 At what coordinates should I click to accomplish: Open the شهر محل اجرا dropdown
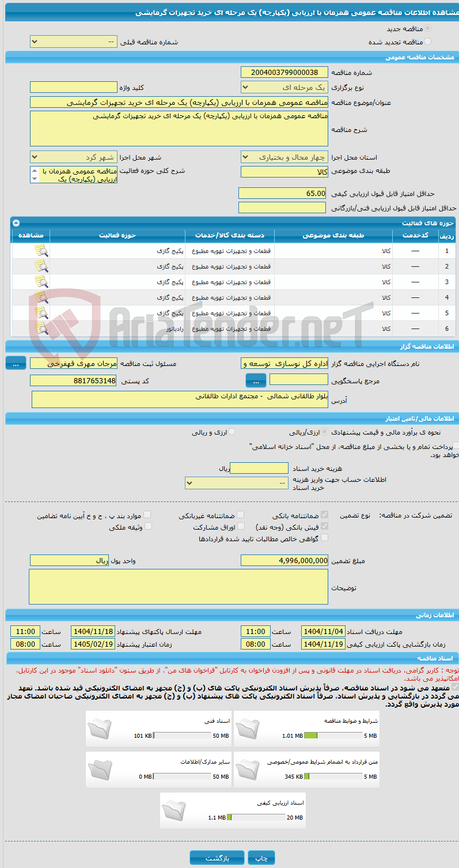click(73, 157)
